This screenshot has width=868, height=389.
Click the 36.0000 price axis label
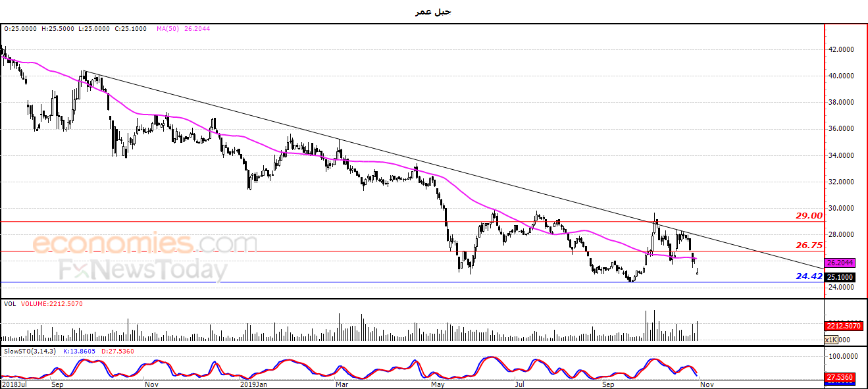pyautogui.click(x=842, y=128)
